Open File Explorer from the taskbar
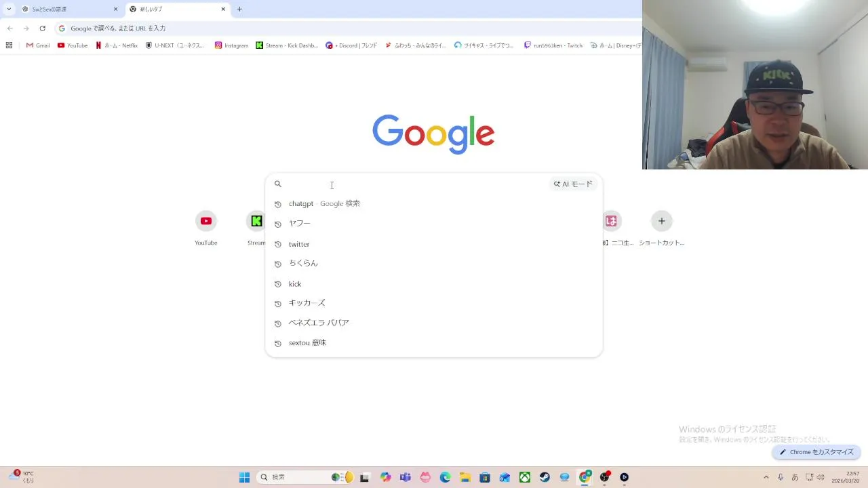Image resolution: width=868 pixels, height=488 pixels. tap(465, 477)
